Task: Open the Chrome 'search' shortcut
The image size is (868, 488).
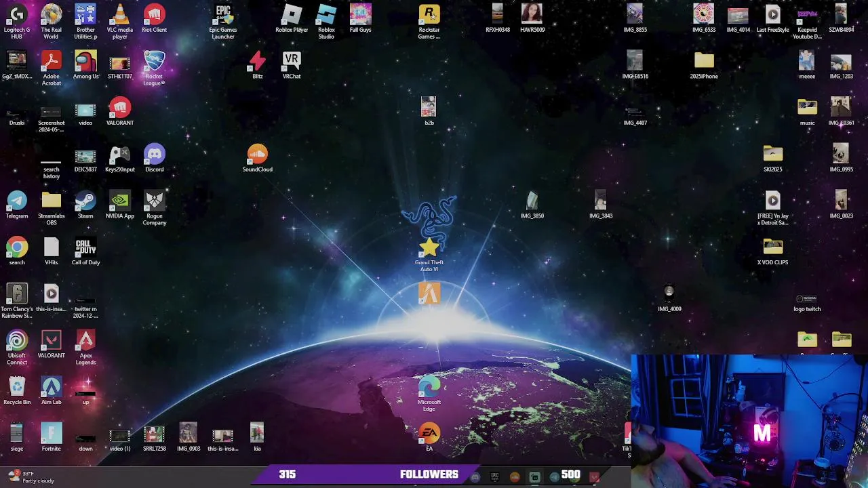Action: [17, 252]
